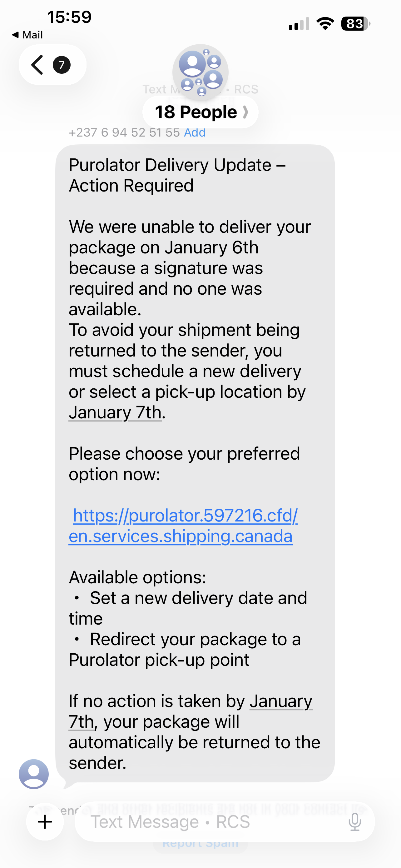Viewport: 401px width, 868px height.
Task: Tap the Report Spam link
Action: 200,843
